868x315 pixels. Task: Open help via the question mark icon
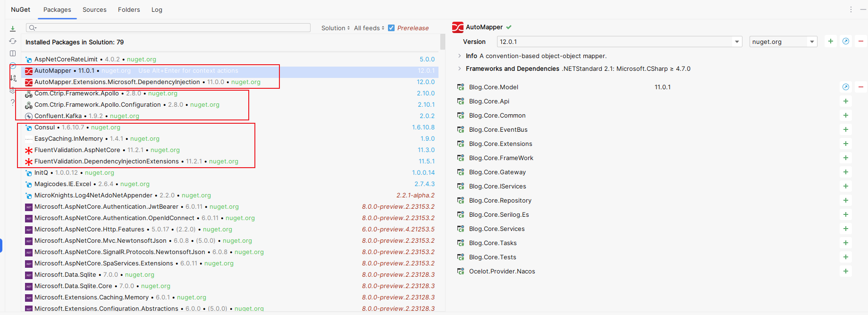coord(13,102)
